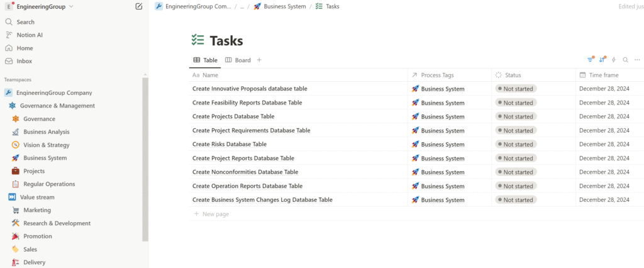
Task: Switch to the Board view tab
Action: 238,60
